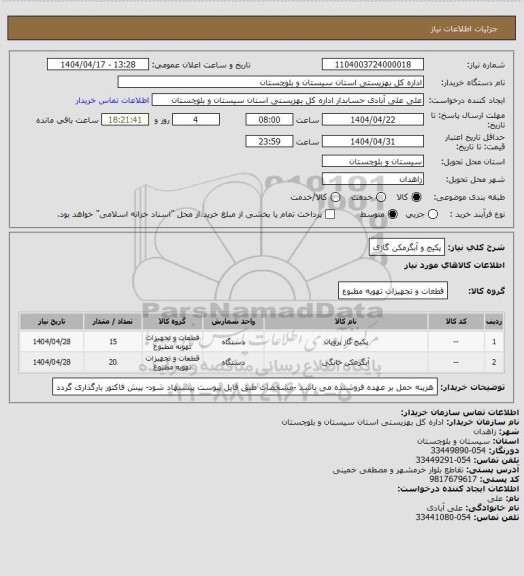Click the validity time field 23:59
The height and width of the screenshot is (576, 524).
click(x=269, y=141)
